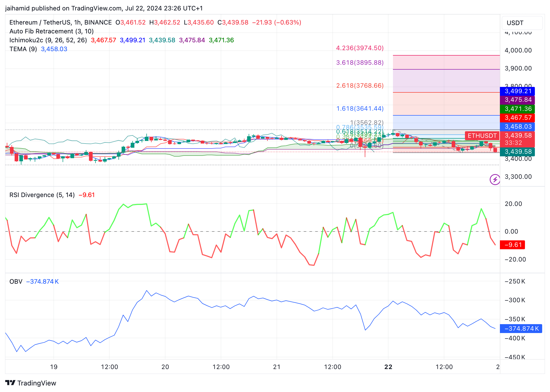The image size is (550, 392).
Task: Click the purple lightning bolt icon
Action: (495, 180)
